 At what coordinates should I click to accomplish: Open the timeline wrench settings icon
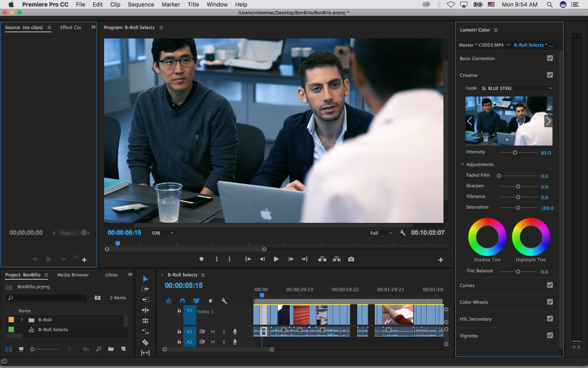224,301
